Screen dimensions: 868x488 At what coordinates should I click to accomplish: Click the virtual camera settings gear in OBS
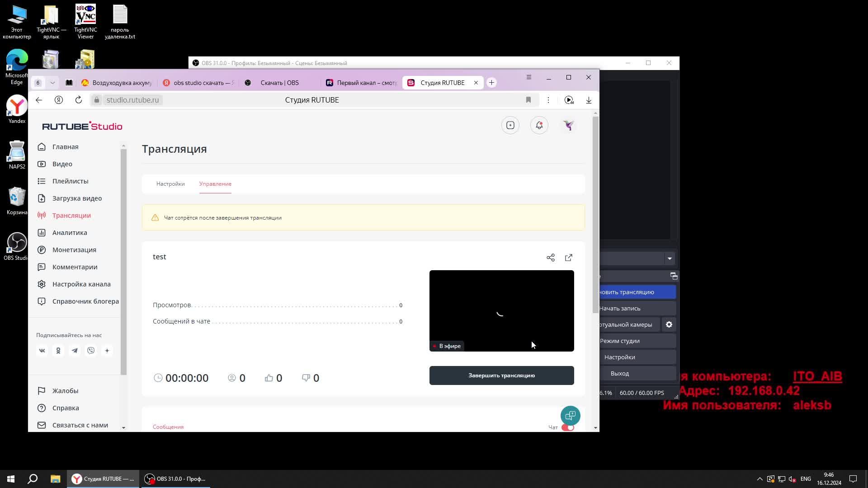(669, 324)
